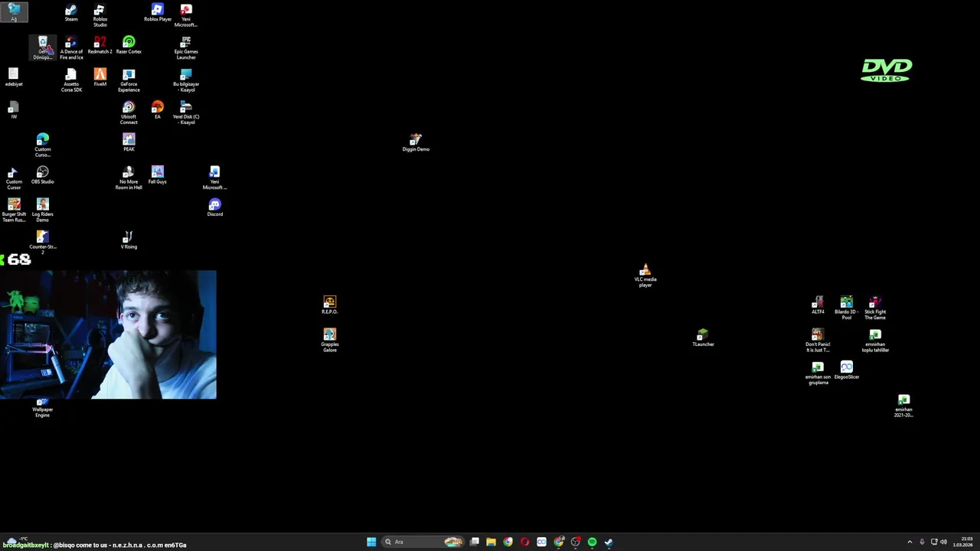Launch Razer Cortex from the desktop
The width and height of the screenshot is (980, 551).
pos(129,45)
